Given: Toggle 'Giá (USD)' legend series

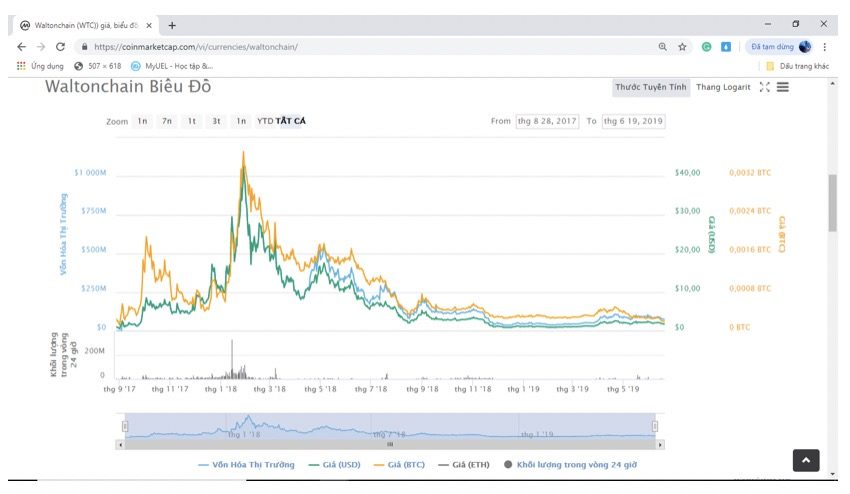Looking at the screenshot, I should click(334, 465).
